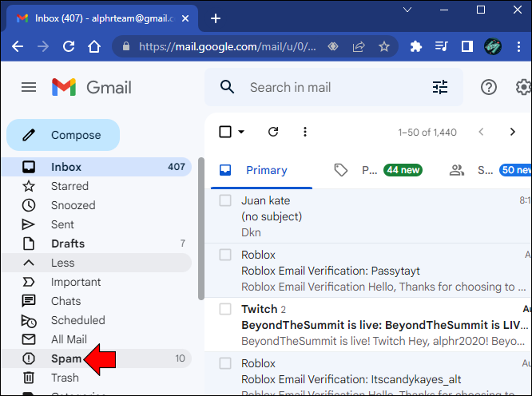This screenshot has width=532, height=396.
Task: Switch to the Promotions tab with 44 new
Action: [379, 170]
